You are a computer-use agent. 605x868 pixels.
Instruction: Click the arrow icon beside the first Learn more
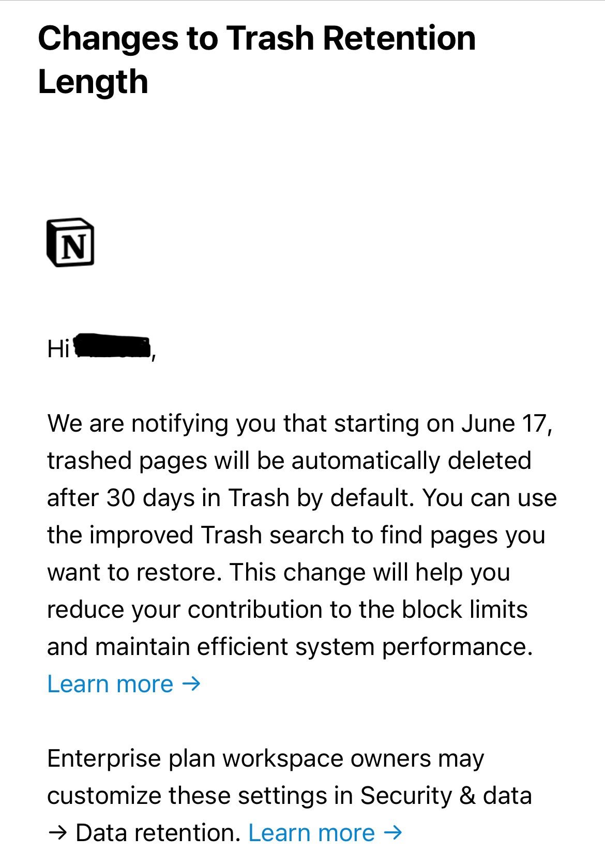click(191, 684)
